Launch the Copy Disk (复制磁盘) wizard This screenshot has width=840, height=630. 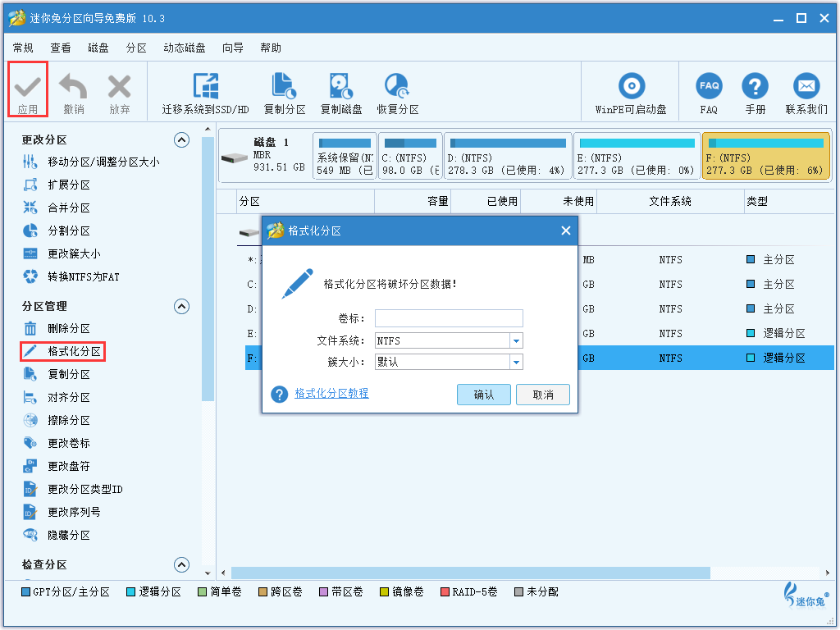pyautogui.click(x=341, y=94)
